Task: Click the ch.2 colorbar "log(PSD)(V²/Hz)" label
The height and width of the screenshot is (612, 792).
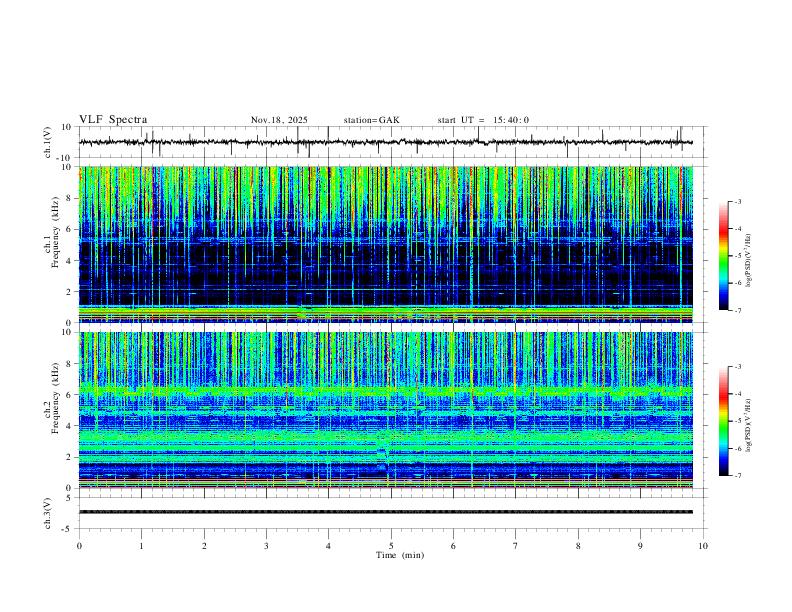Action: coord(749,425)
